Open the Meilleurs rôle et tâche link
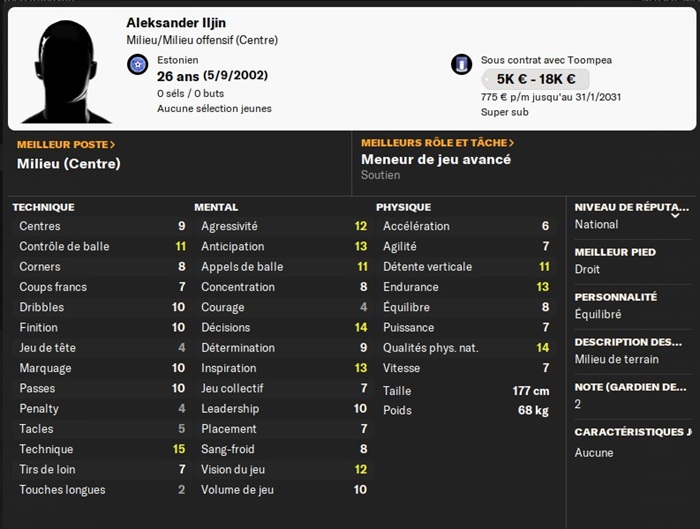This screenshot has width=700, height=529. coord(438,144)
